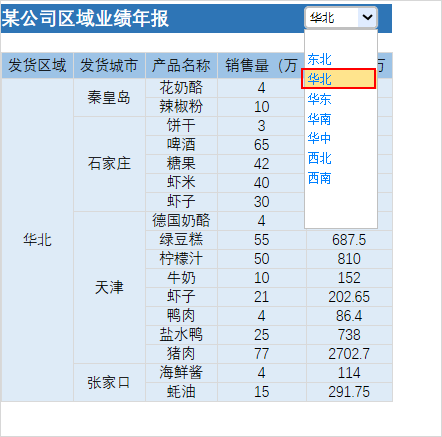This screenshot has height=437, width=442.
Task: Click the 2702.7 value cell
Action: coord(349,354)
